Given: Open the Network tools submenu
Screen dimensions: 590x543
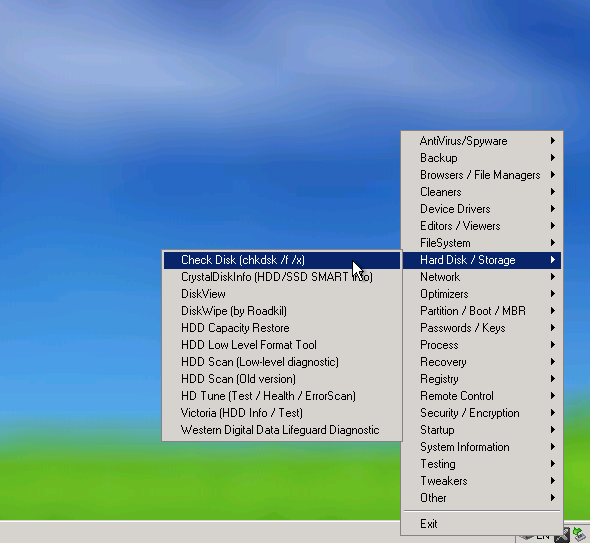Looking at the screenshot, I should [482, 277].
